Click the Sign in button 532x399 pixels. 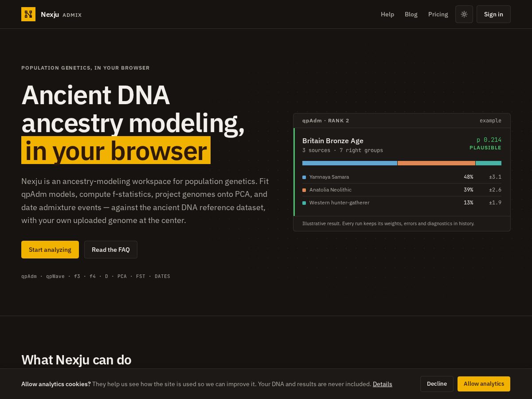493,14
